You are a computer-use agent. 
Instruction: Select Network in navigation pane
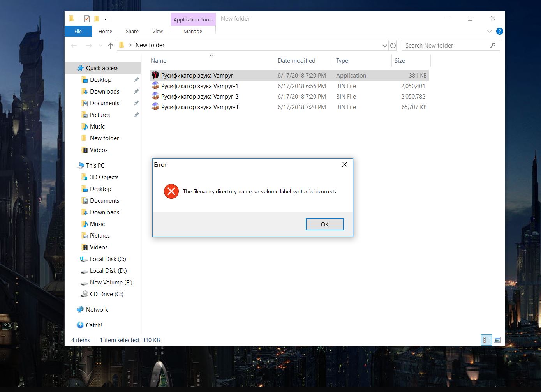(97, 309)
